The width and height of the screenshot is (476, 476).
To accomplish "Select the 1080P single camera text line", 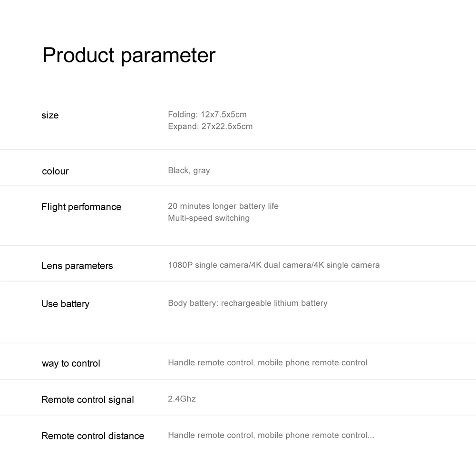I will tap(273, 265).
